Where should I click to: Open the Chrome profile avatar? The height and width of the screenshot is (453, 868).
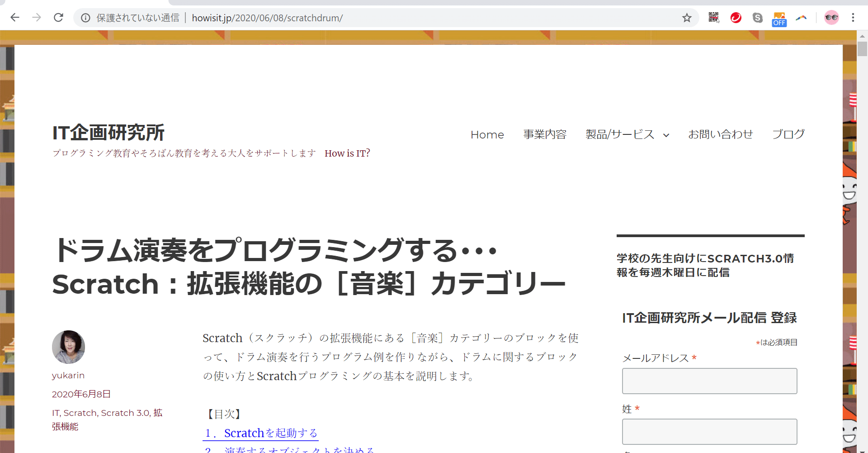click(831, 18)
